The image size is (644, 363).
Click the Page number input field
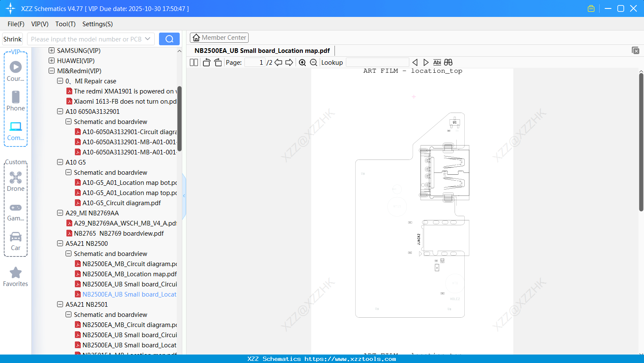point(255,63)
